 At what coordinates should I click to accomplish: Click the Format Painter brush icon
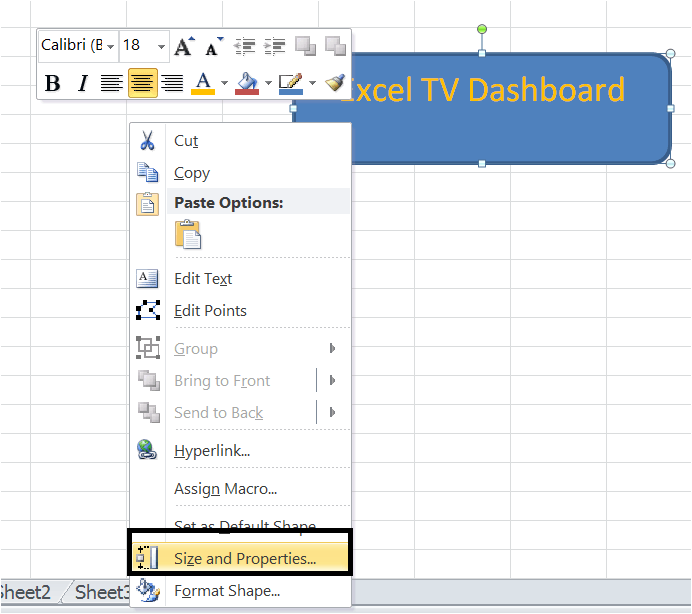click(x=336, y=82)
